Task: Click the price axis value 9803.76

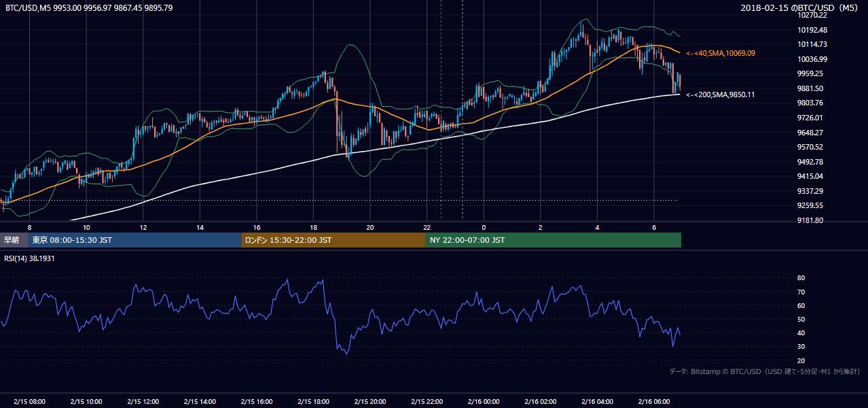Action: pyautogui.click(x=810, y=103)
